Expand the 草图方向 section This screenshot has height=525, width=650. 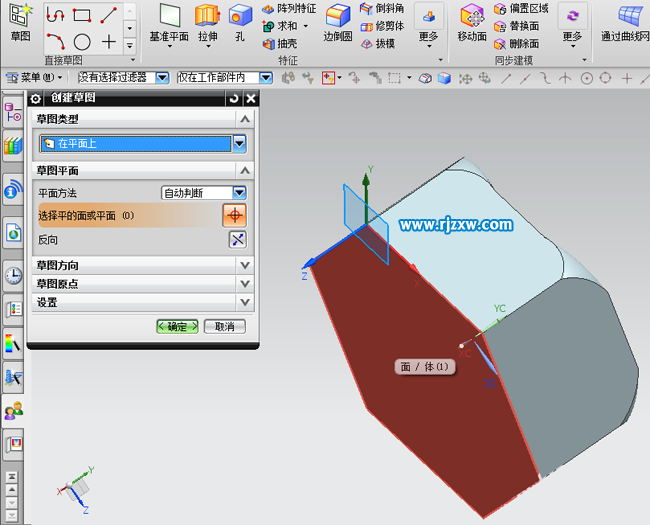245,265
